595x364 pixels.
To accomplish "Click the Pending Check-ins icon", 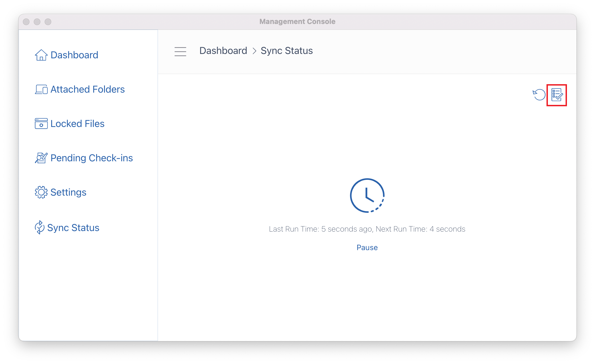I will [41, 158].
